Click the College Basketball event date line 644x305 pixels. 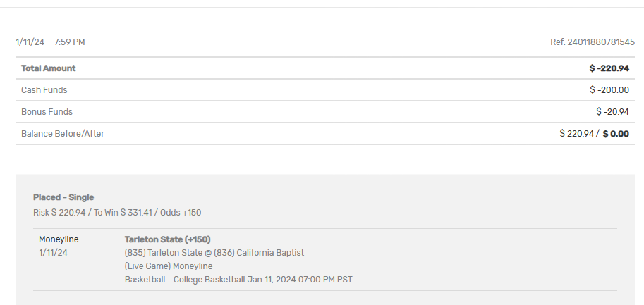[x=238, y=280]
